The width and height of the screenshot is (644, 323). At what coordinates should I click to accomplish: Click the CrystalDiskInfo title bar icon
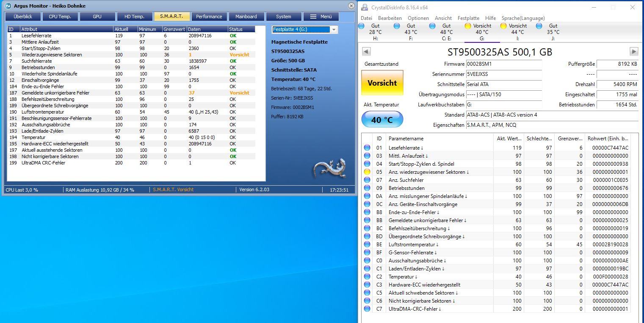(x=365, y=7)
